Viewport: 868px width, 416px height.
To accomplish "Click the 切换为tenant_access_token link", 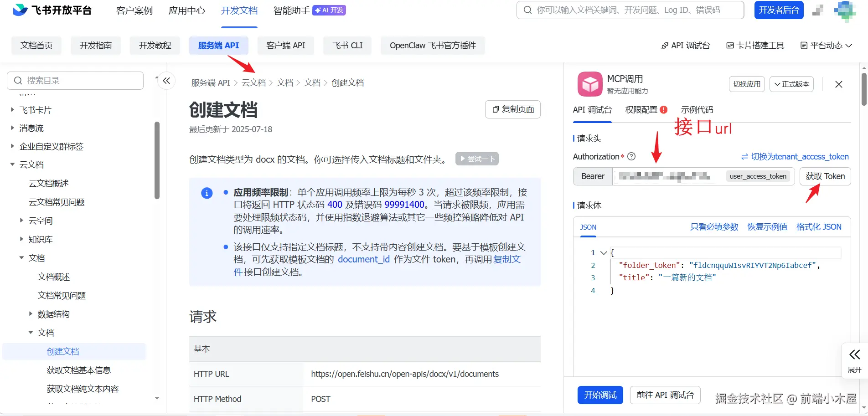I will click(795, 157).
